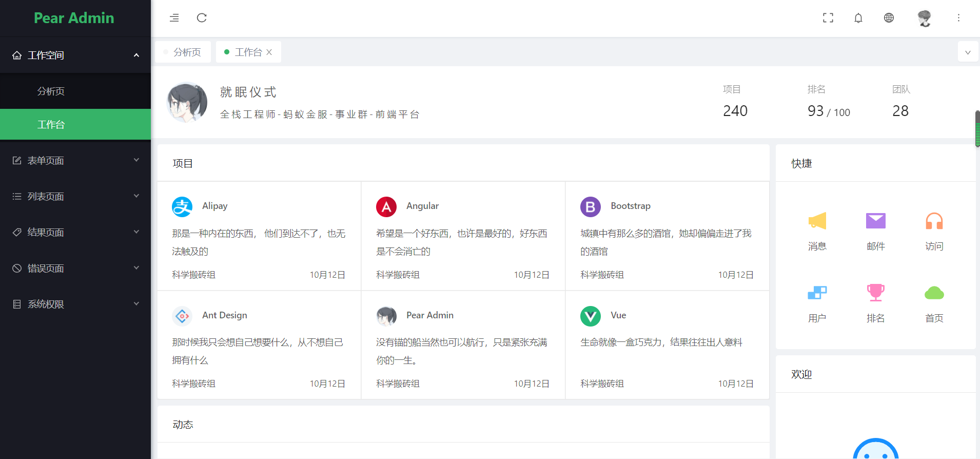Click the 消息 megaphone shortcut icon
980x459 pixels.
pyautogui.click(x=817, y=221)
